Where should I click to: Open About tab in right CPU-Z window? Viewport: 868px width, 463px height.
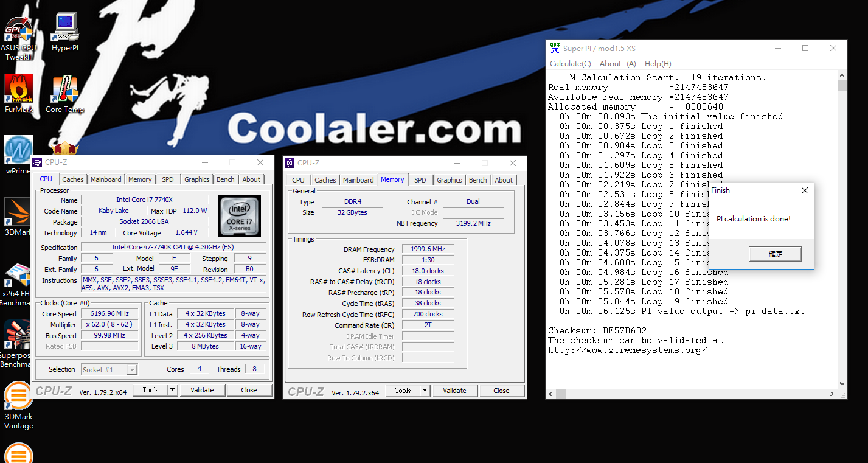point(504,180)
